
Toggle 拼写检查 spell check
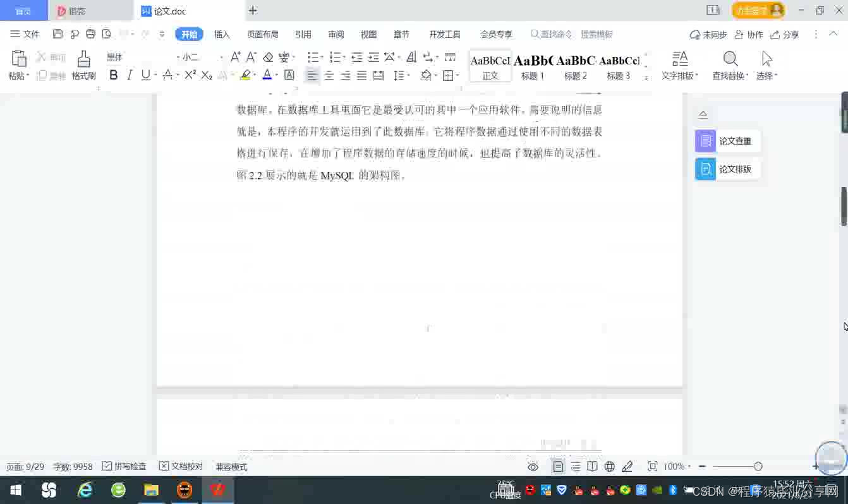coord(124,467)
